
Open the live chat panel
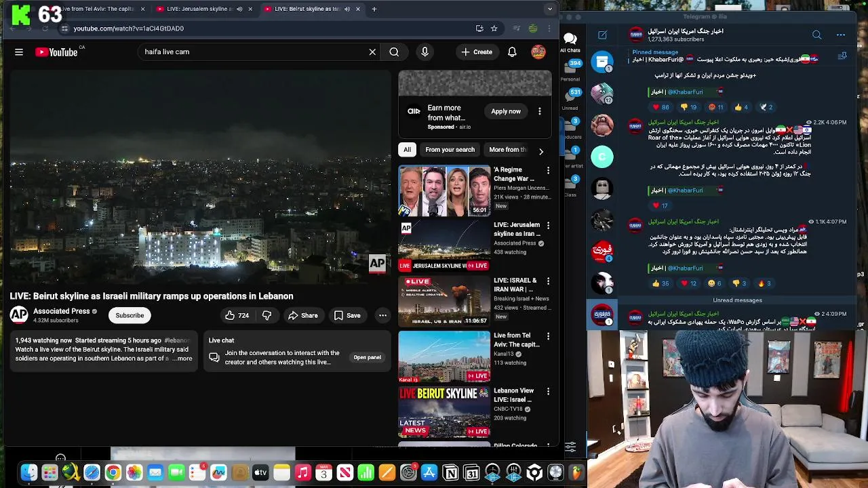click(367, 357)
